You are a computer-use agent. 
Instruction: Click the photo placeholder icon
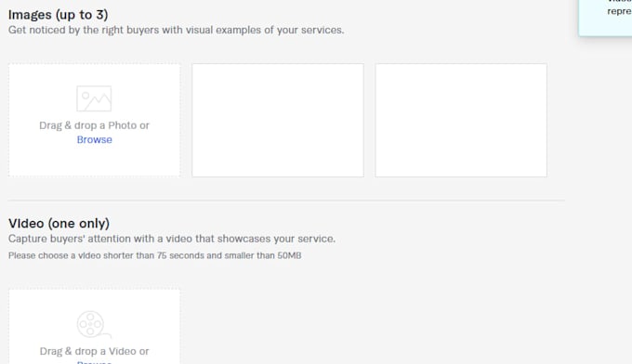pos(94,98)
